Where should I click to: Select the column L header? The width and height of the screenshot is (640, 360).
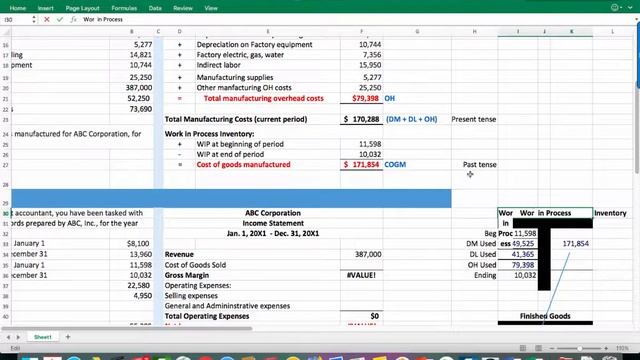coord(612,31)
